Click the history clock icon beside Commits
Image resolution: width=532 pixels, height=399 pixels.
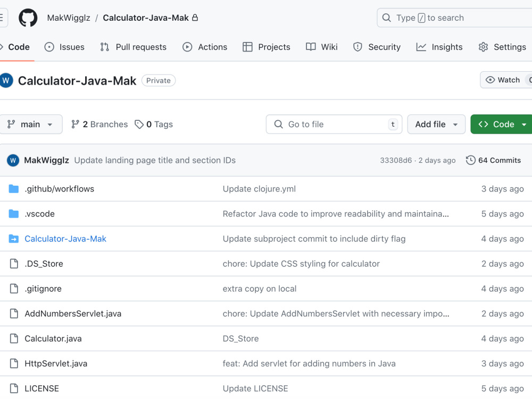click(471, 160)
